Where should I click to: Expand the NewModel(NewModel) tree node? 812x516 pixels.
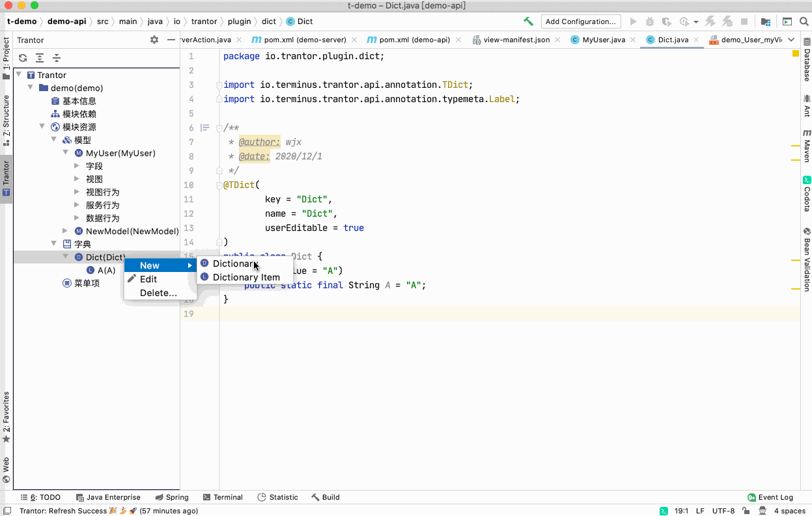65,231
